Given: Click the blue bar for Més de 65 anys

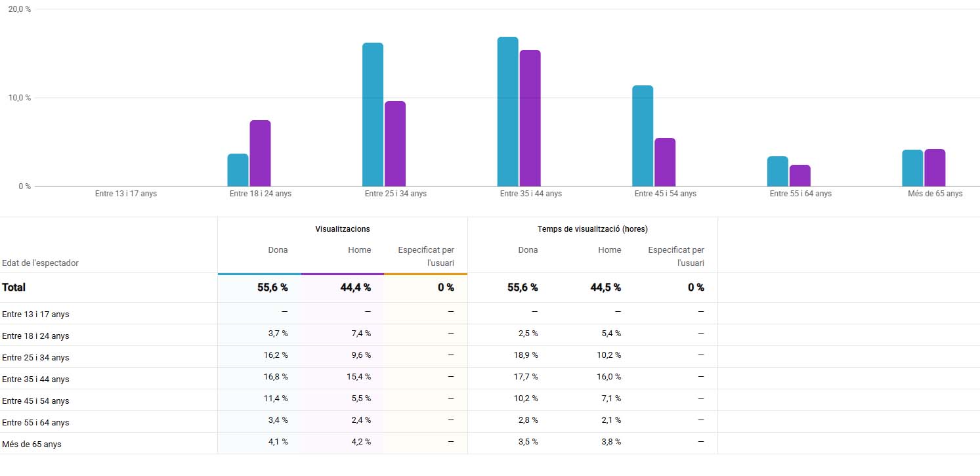Looking at the screenshot, I should coord(912,168).
